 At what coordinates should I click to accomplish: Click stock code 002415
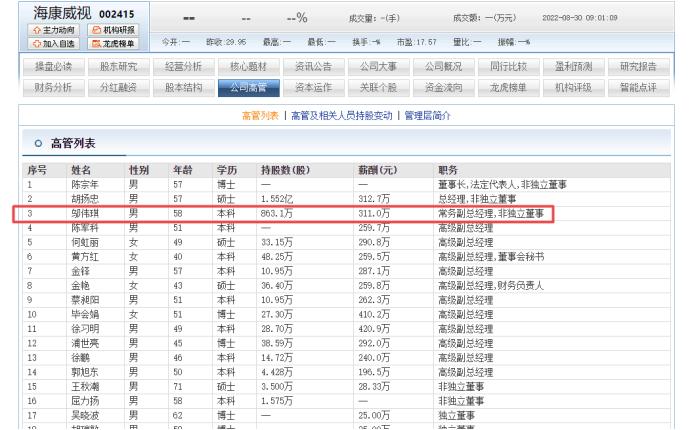coord(117,14)
